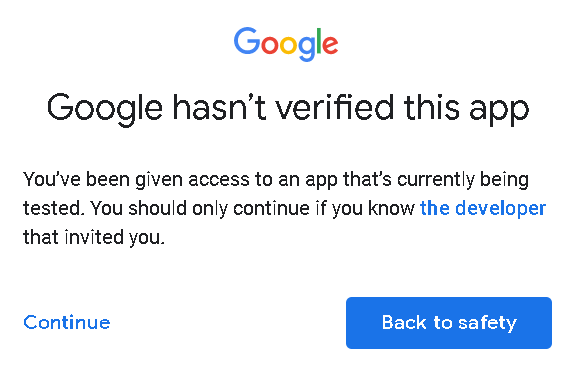
Task: Click the word "app" ending the heading
Action: tap(499, 111)
